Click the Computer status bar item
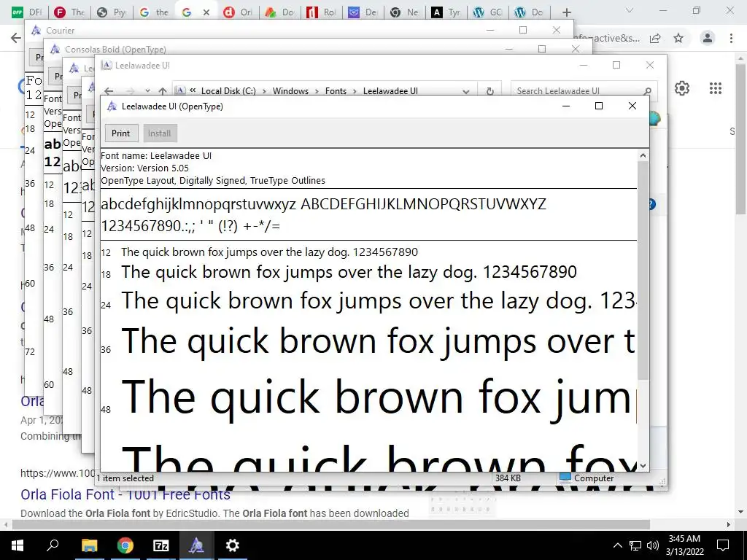This screenshot has width=747, height=560. pos(587,478)
